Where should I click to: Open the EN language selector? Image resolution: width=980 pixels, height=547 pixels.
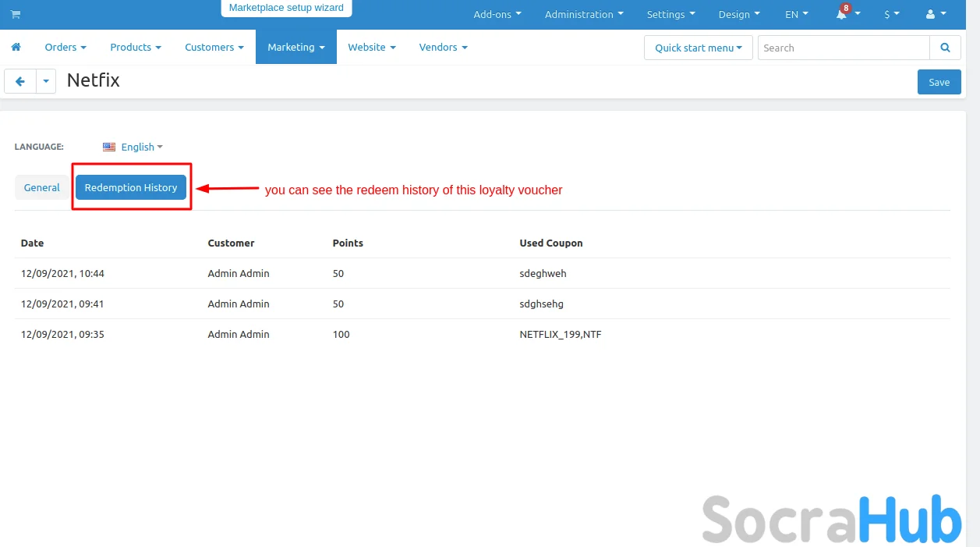coord(796,14)
